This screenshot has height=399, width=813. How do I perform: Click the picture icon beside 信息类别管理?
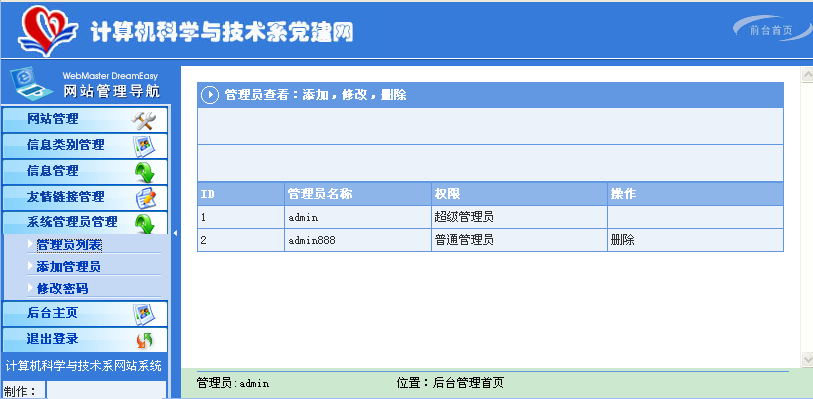[144, 146]
